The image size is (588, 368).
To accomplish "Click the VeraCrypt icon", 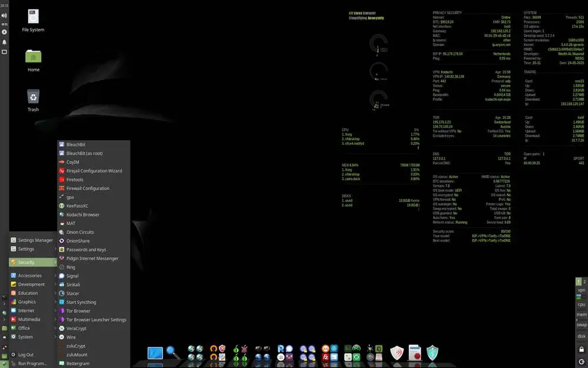I will point(62,328).
